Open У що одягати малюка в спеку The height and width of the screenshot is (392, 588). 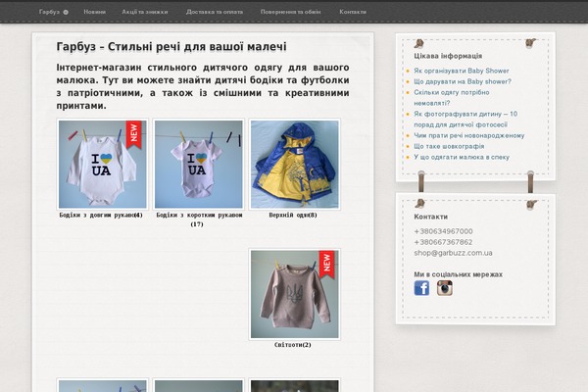462,157
